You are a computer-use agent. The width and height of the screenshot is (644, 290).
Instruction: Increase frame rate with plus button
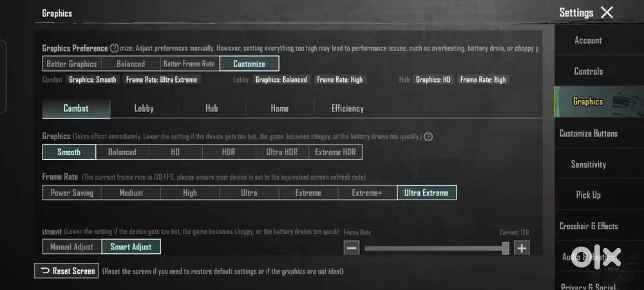[x=522, y=248]
